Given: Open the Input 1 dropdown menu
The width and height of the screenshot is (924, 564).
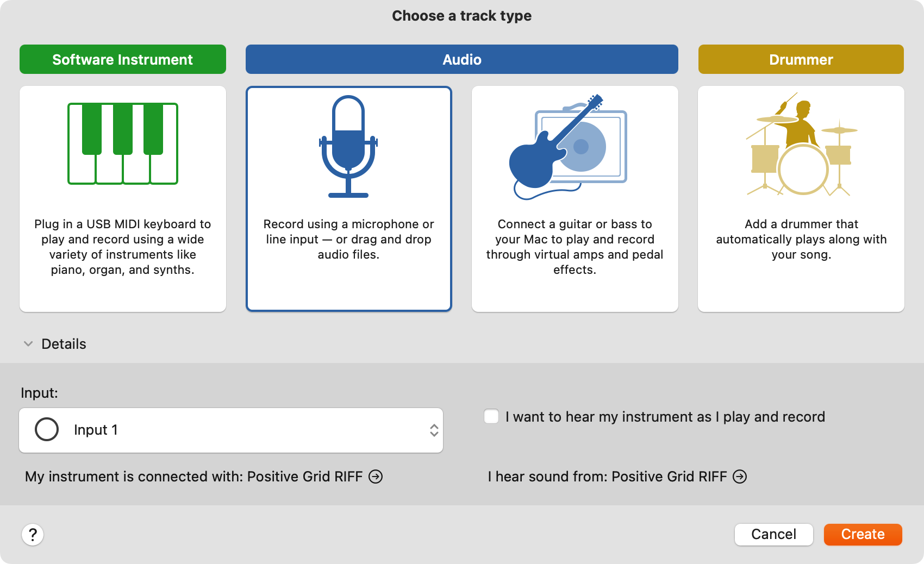Looking at the screenshot, I should (231, 430).
